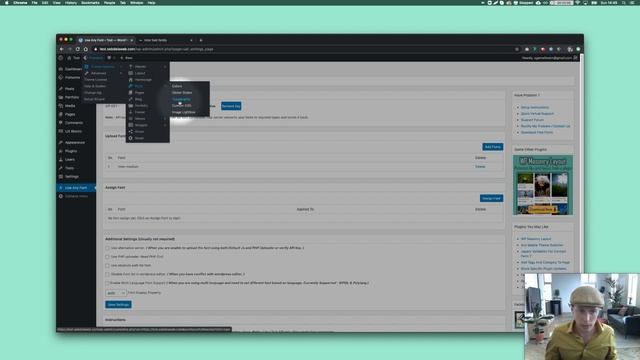Open Users in the WordPress sidebar
The image size is (640, 360).
coord(70,160)
